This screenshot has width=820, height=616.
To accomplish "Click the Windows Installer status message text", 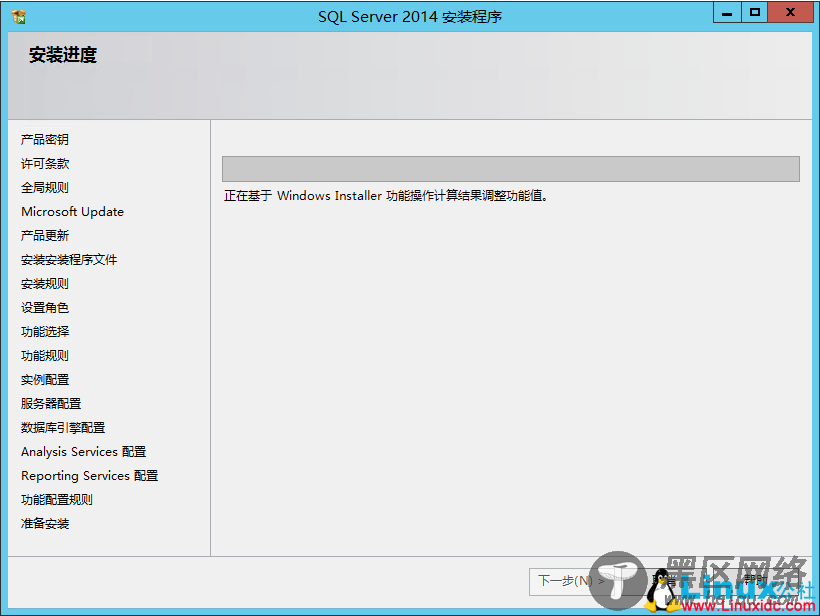I will click(x=385, y=196).
